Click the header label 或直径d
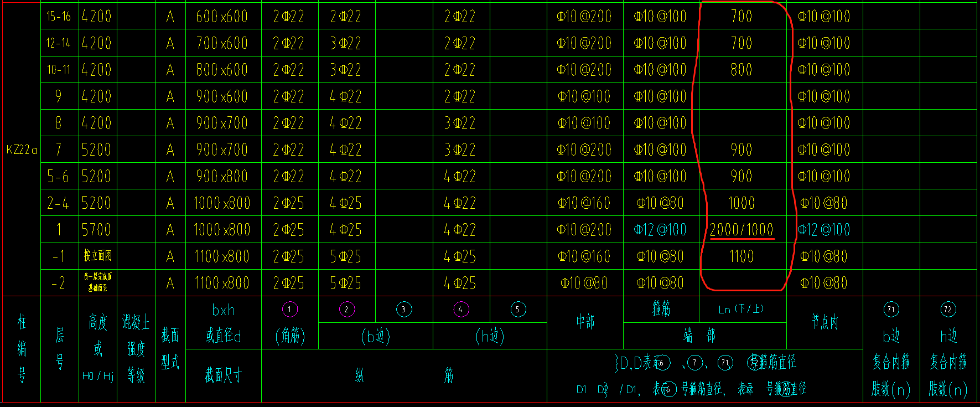 [224, 336]
